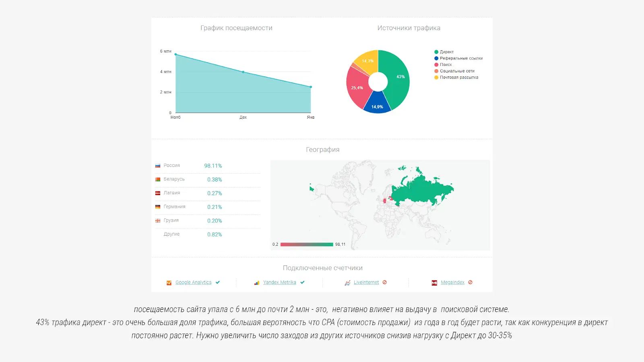The height and width of the screenshot is (362, 644).
Task: Click the Янв axis label
Action: click(x=311, y=117)
